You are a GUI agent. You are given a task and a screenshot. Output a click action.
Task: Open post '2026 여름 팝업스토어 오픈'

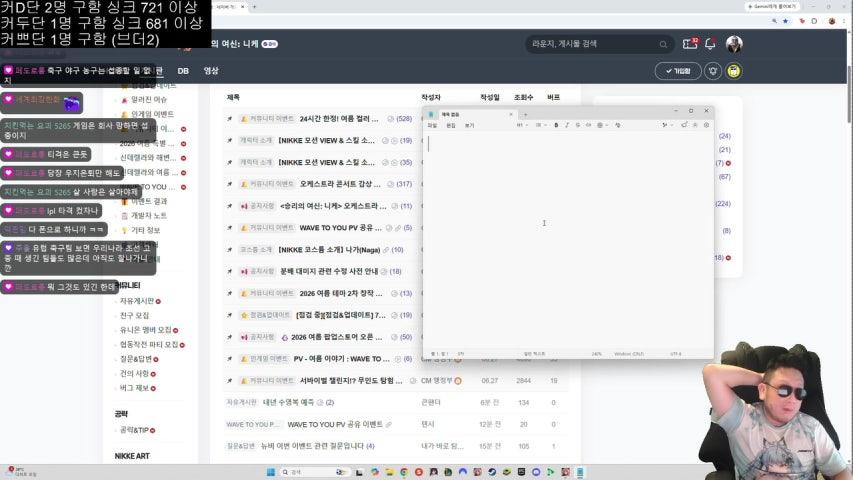tap(337, 337)
